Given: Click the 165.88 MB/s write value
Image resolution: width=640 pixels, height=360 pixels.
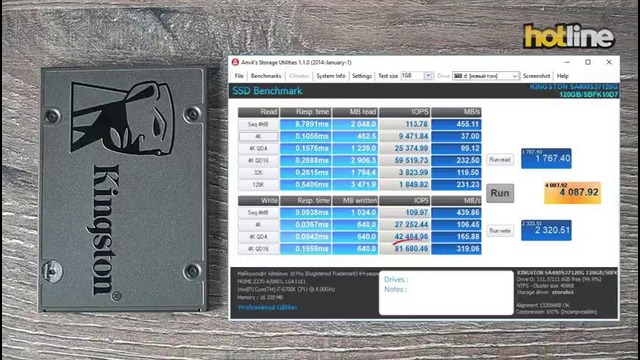Looking at the screenshot, I should pos(456,237).
